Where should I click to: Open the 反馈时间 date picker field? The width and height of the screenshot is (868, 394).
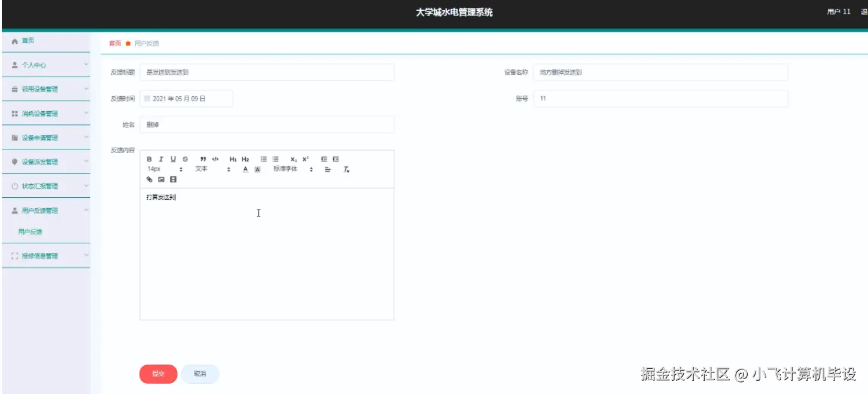coord(187,97)
